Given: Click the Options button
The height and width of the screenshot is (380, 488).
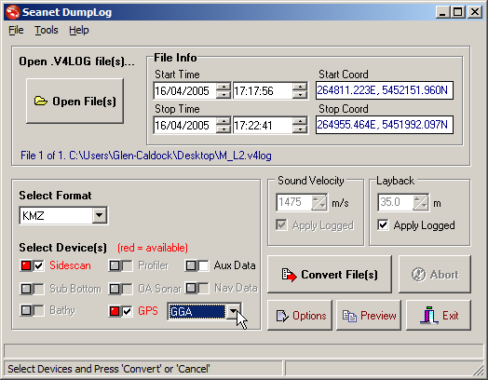Looking at the screenshot, I should coord(300,315).
